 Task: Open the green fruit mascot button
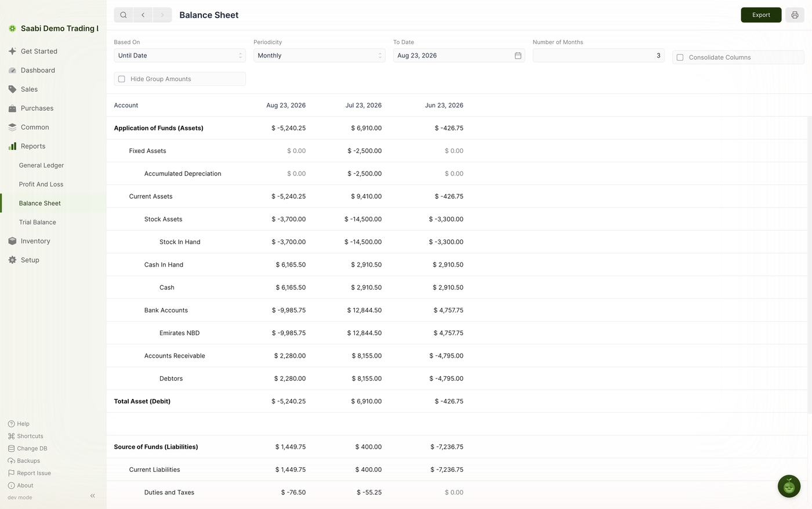point(789,486)
